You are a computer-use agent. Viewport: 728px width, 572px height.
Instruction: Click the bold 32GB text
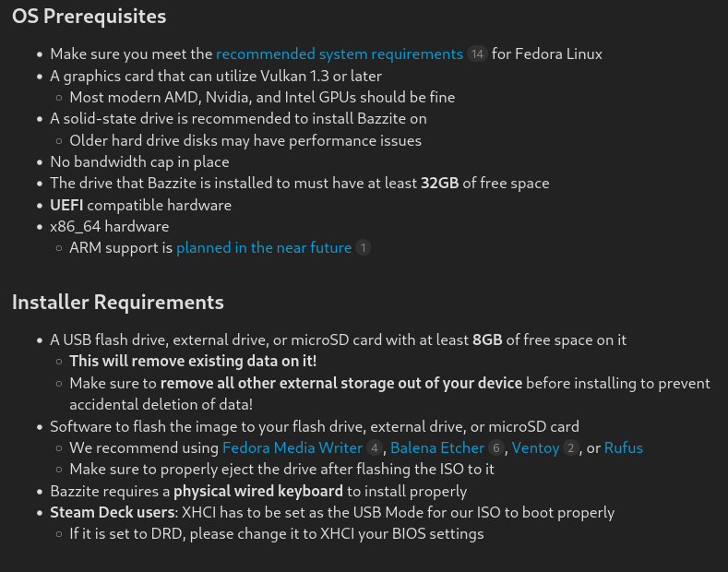pos(440,183)
